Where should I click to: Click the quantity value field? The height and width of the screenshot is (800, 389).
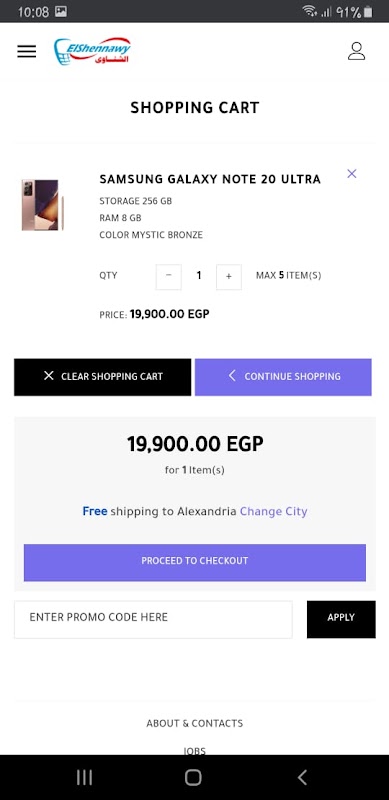pos(199,276)
